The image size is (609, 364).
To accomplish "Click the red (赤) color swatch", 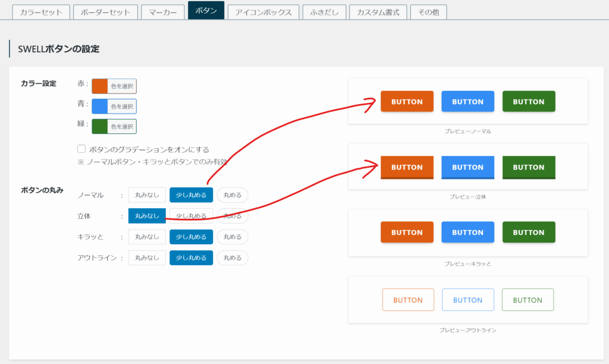I will (99, 86).
